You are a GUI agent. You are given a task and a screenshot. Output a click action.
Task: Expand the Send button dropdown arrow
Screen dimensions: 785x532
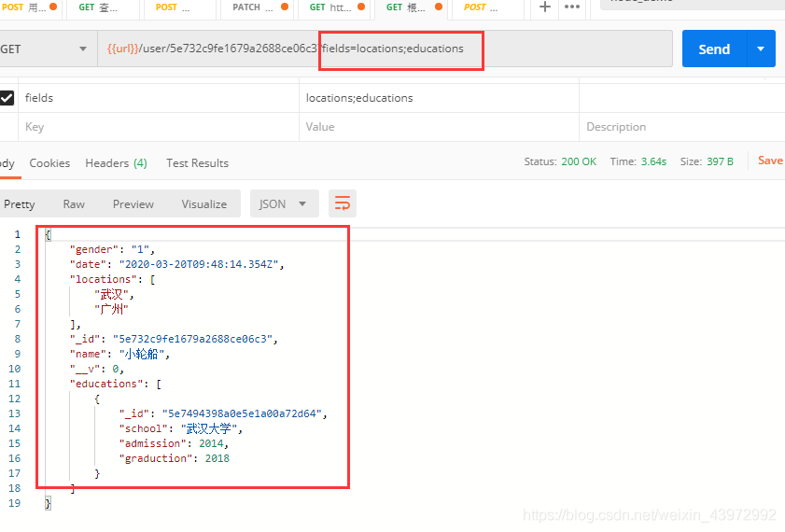point(761,49)
